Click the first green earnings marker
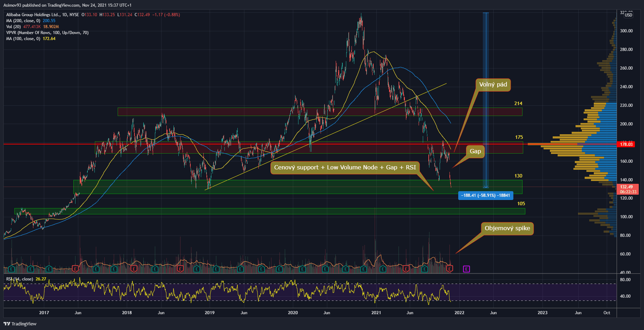The image size is (644, 330). [11, 269]
